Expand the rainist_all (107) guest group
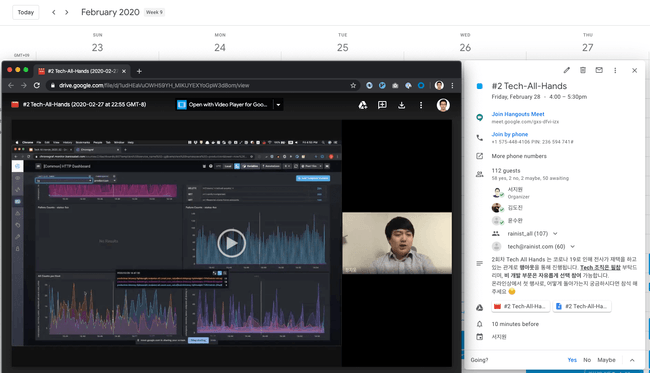 pyautogui.click(x=555, y=233)
